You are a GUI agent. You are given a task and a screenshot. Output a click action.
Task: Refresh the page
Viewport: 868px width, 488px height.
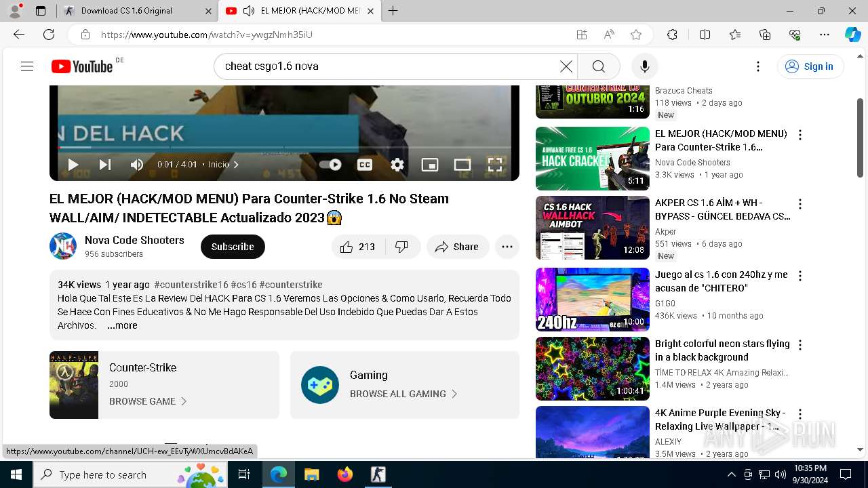tap(49, 35)
